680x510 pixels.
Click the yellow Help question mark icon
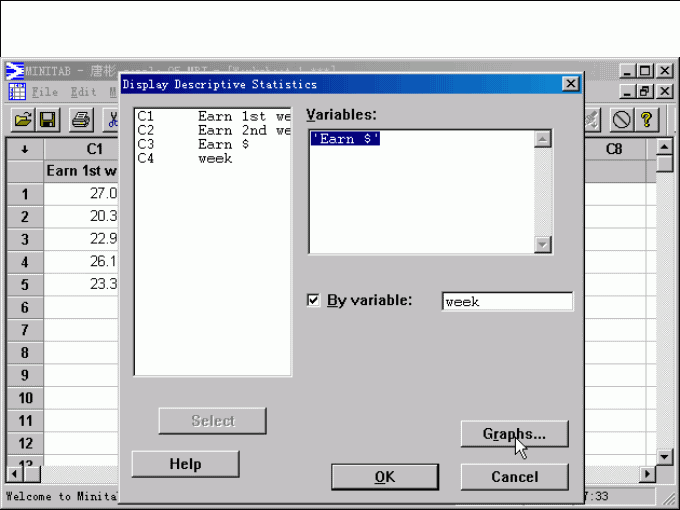[x=646, y=120]
